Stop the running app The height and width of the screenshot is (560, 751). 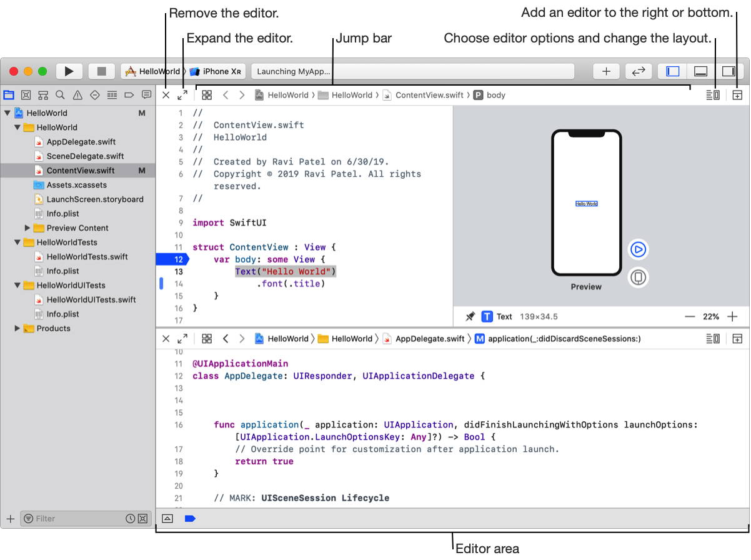(101, 71)
